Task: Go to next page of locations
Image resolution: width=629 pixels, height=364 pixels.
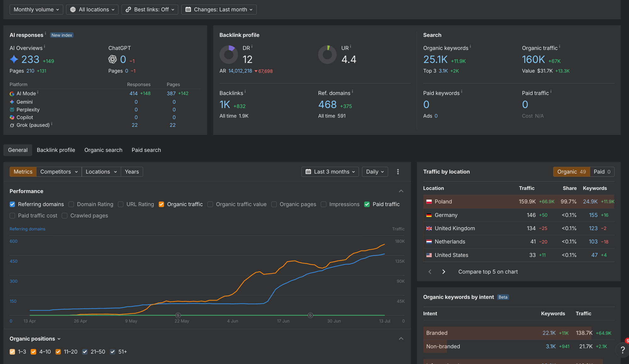Action: [444, 272]
